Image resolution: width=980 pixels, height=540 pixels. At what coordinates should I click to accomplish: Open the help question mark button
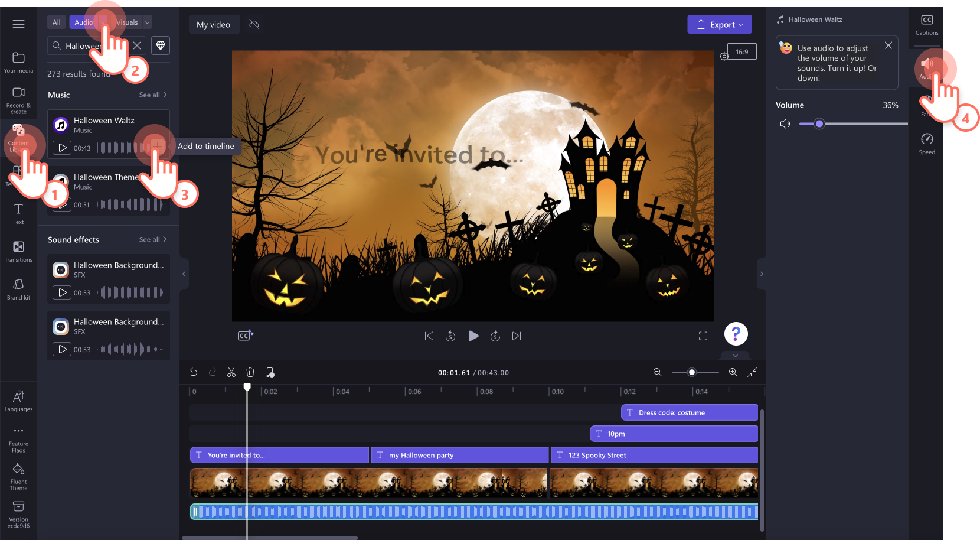tap(736, 334)
